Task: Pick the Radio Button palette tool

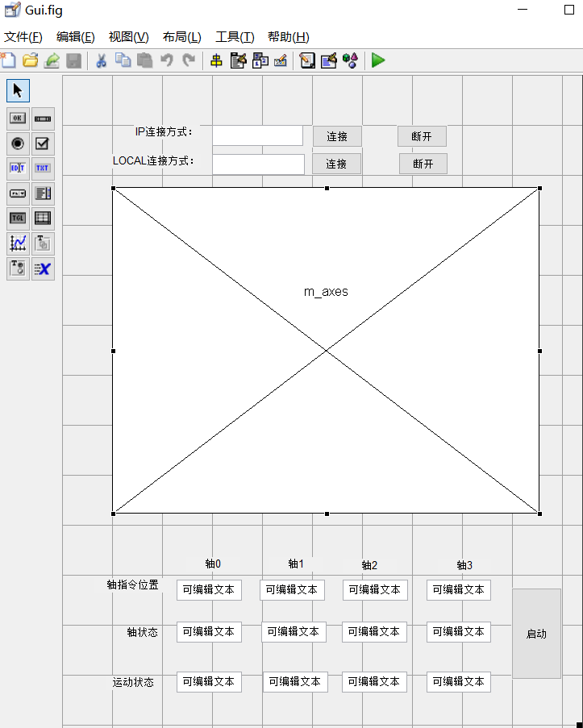Action: (18, 144)
